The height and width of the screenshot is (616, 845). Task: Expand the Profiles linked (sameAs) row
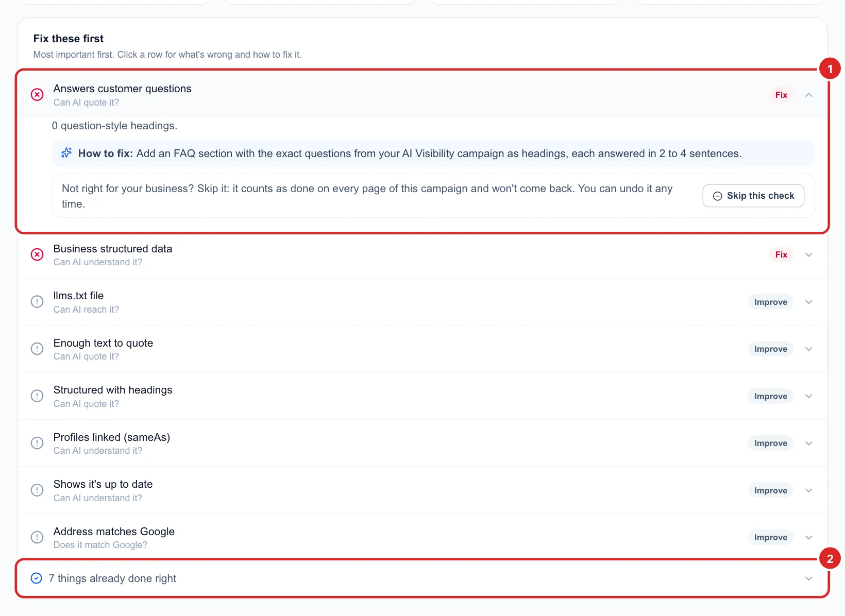pyautogui.click(x=809, y=443)
